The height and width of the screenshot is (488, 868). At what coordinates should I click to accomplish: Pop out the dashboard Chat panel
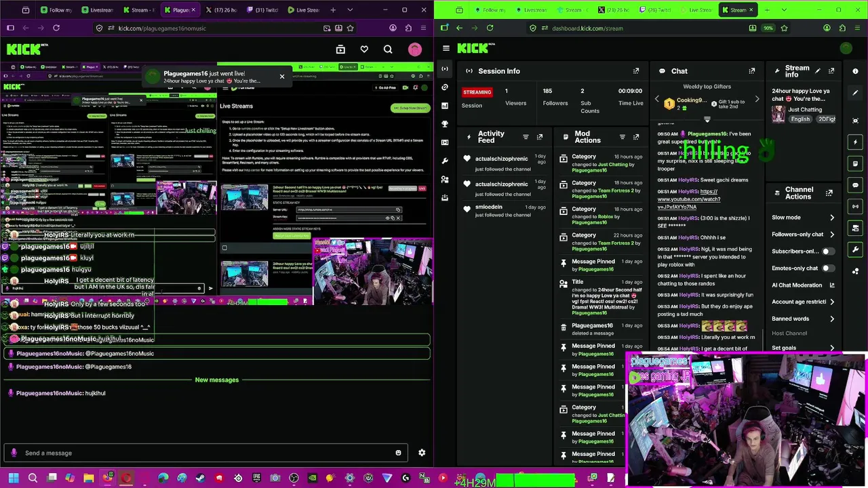click(x=751, y=70)
